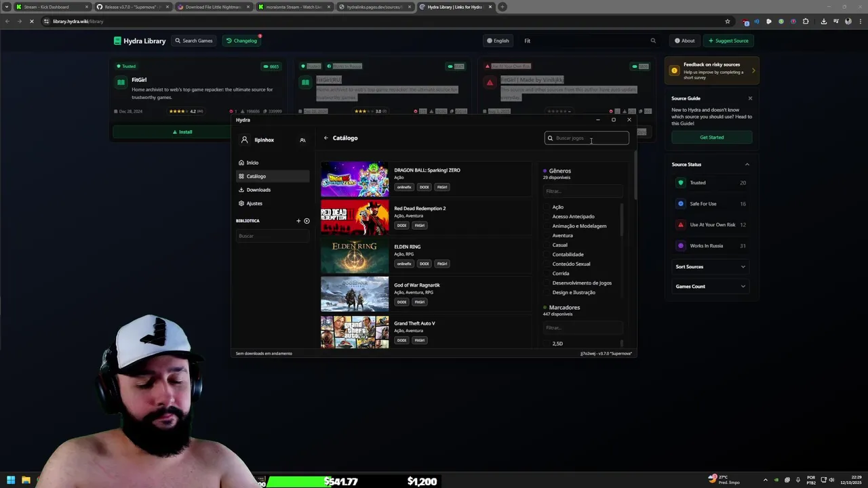
Task: Expand the Sort Sources dropdown
Action: (x=711, y=267)
